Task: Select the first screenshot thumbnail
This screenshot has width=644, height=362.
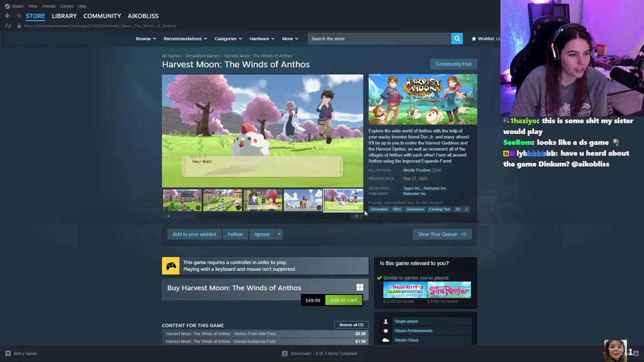Action: (x=182, y=200)
